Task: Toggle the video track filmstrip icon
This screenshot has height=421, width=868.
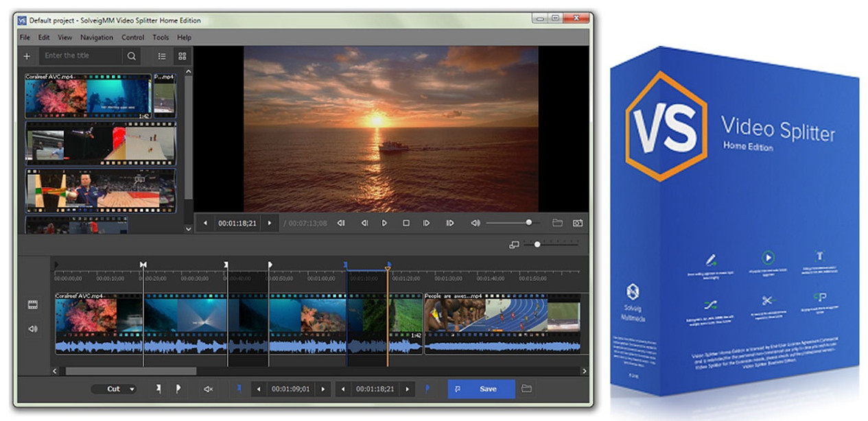Action: [x=32, y=304]
